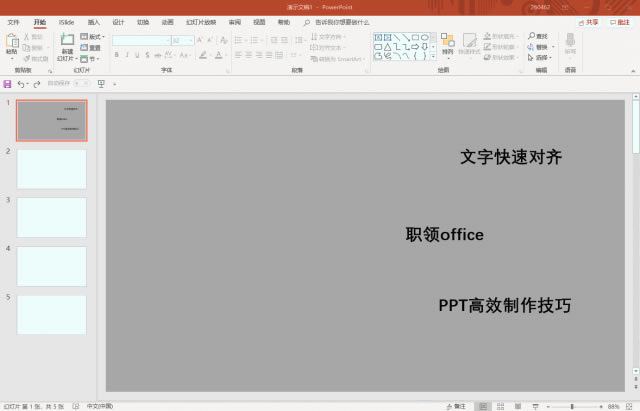Toggle Strikethrough formatting
This screenshot has width=640, height=411.
tap(158, 55)
